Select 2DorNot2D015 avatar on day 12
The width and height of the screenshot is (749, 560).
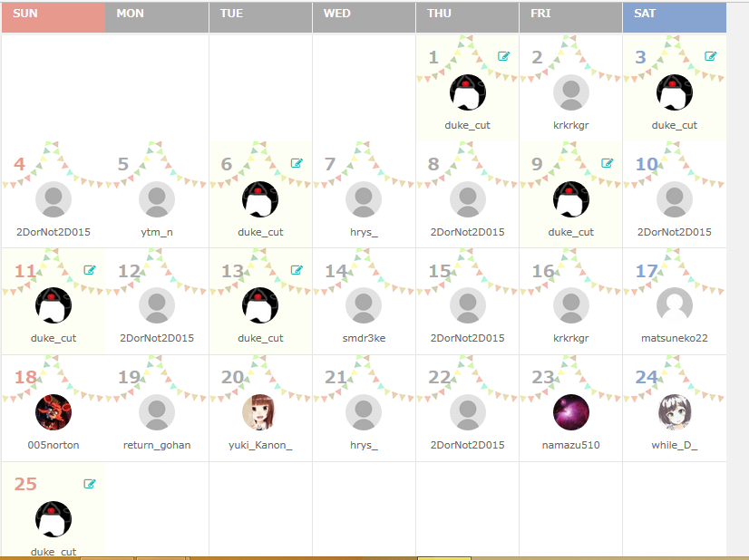click(157, 305)
